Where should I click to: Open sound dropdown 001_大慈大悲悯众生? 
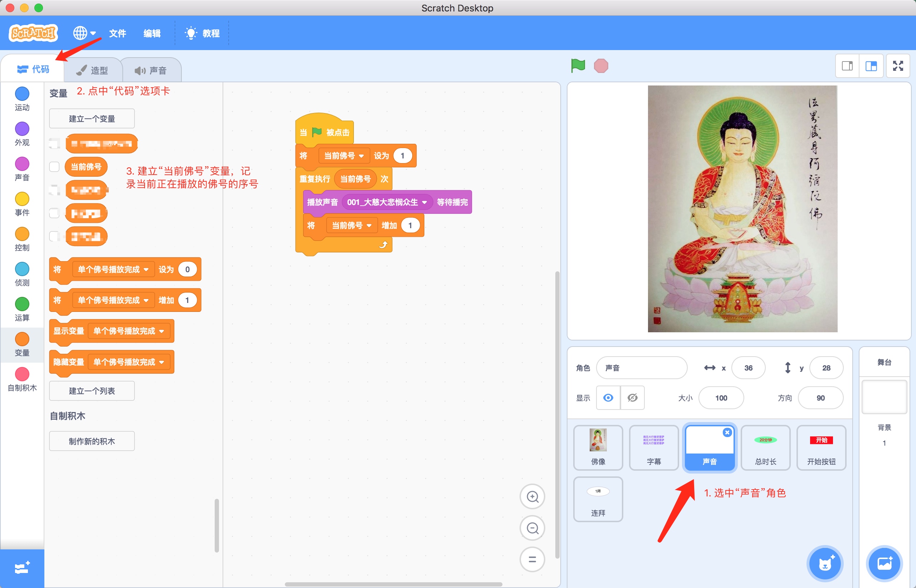[387, 202]
